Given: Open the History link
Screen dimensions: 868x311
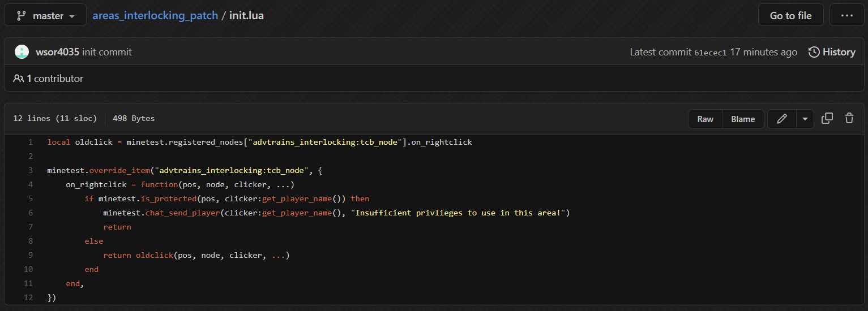Looking at the screenshot, I should tap(839, 52).
